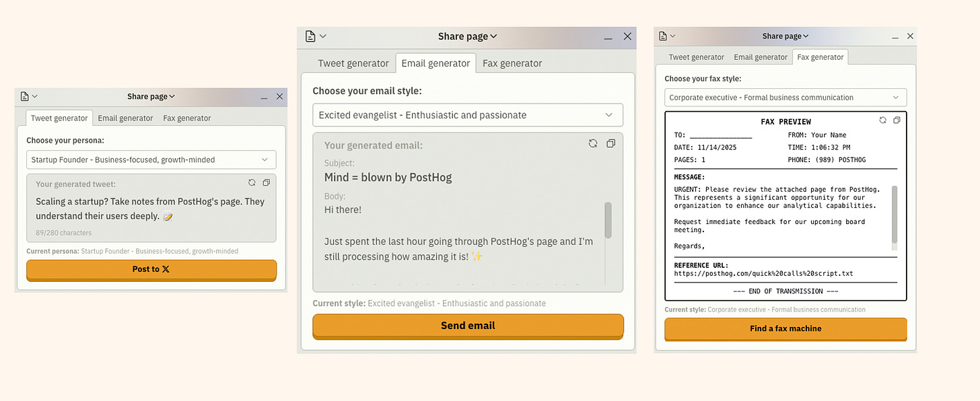Click the email subject 'Mind = blown by PostHog'
980x401 pixels.
388,178
